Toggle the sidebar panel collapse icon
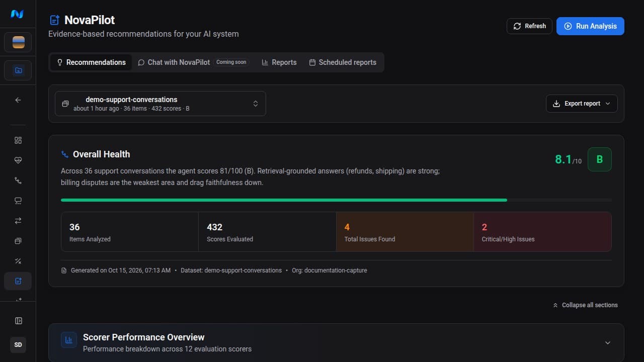 coord(18,321)
